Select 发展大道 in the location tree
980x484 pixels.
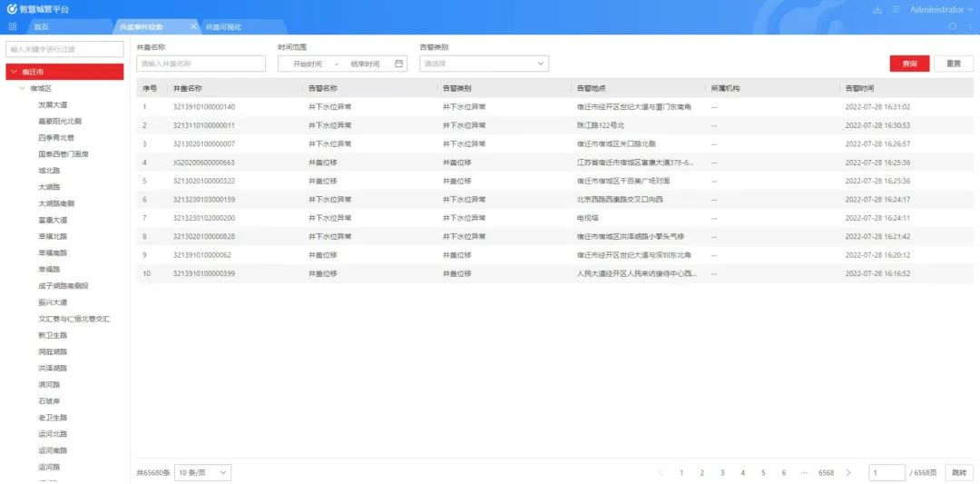(53, 104)
